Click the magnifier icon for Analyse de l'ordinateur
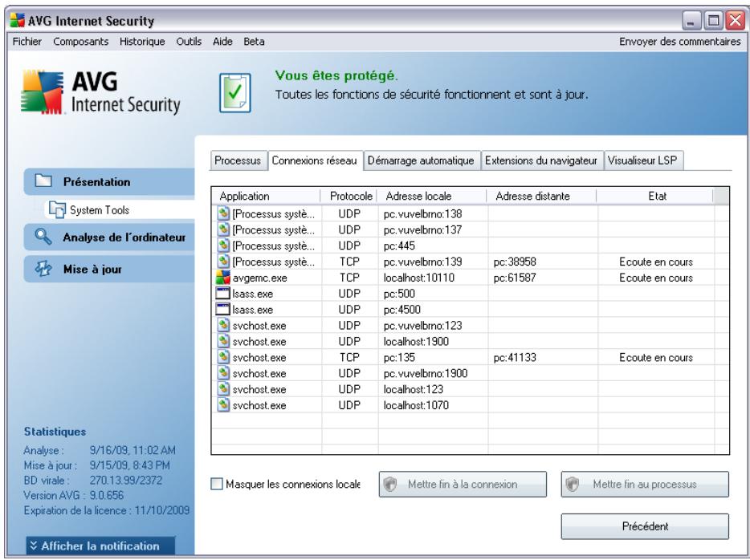Viewport: 750px width, 560px height. click(43, 237)
